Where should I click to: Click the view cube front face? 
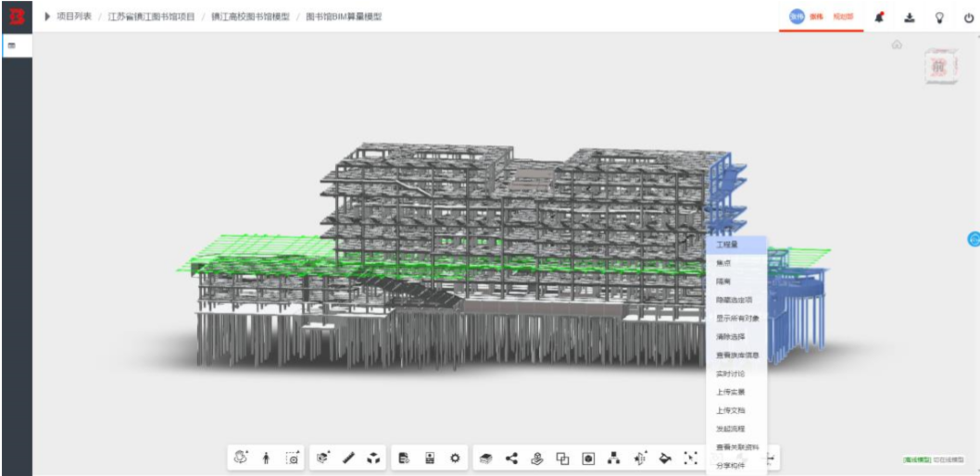point(939,66)
